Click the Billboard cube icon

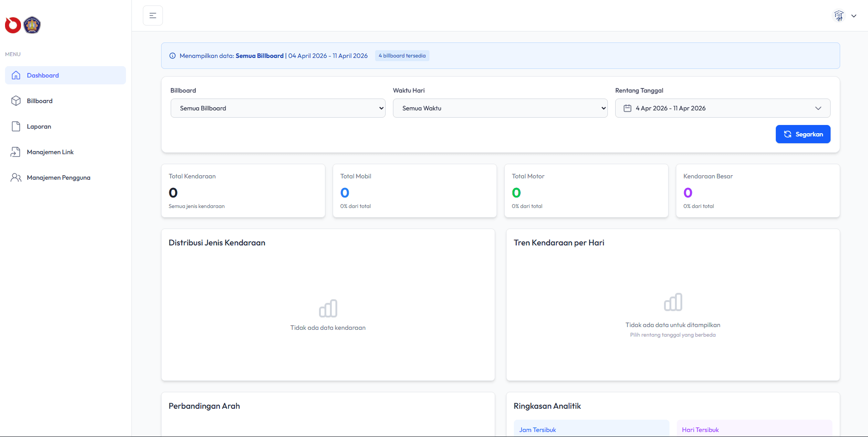(x=16, y=101)
